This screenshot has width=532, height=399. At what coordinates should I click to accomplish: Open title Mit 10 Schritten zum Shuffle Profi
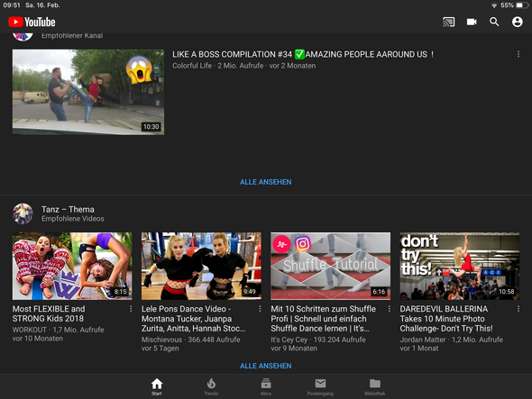click(x=324, y=319)
